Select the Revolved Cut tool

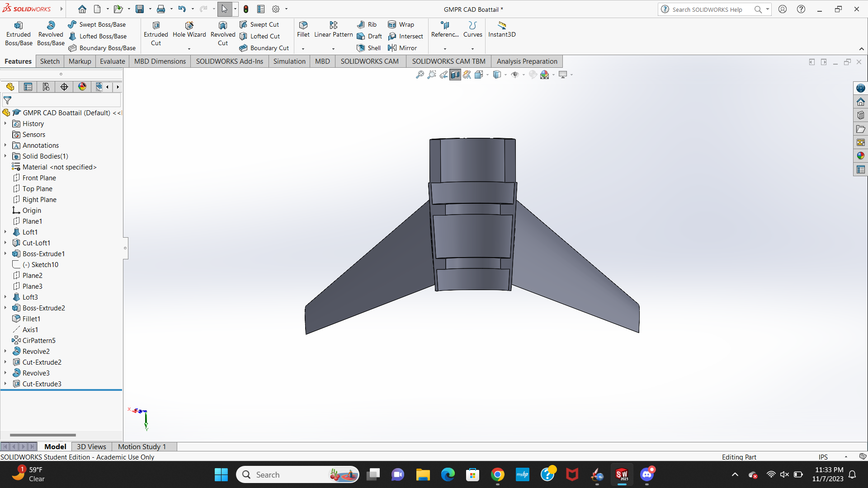[x=223, y=34]
